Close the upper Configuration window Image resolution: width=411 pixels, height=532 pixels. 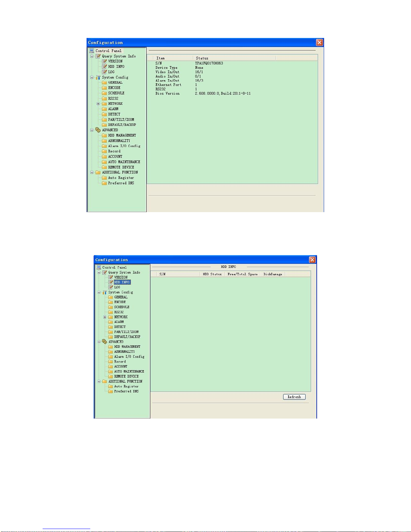[319, 42]
